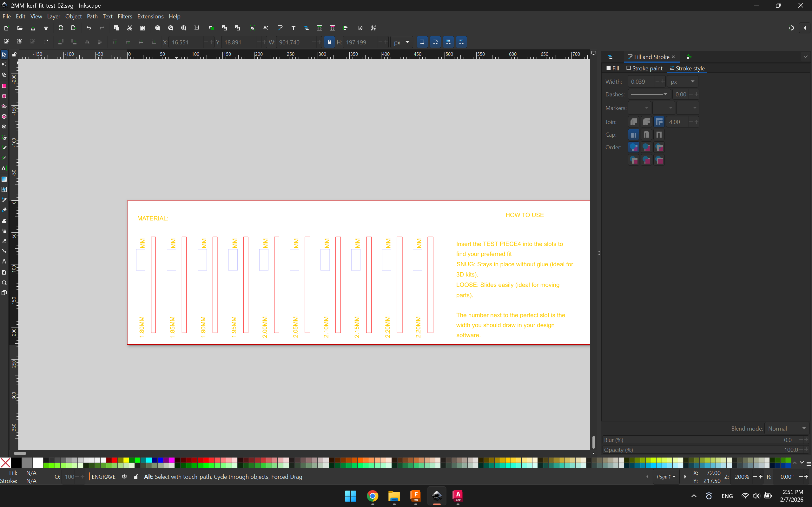Viewport: 812px width, 507px height.
Task: Toggle the width-height ratio lock
Action: tap(329, 42)
